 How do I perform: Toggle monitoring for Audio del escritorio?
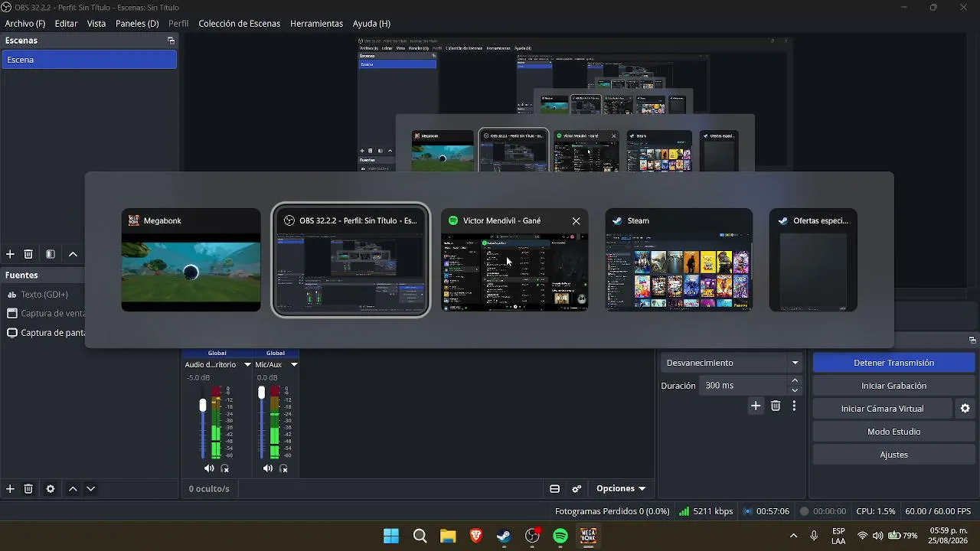click(x=225, y=468)
